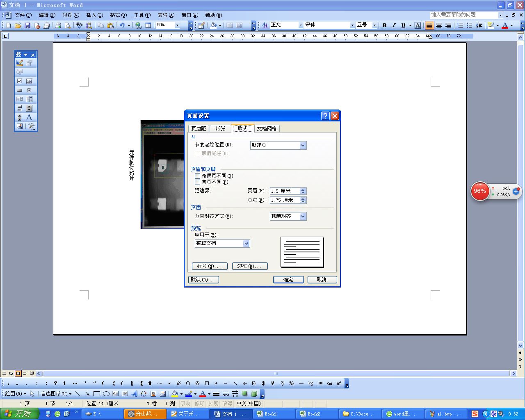Click the Italic formatting button
525x420 pixels.
pos(394,25)
